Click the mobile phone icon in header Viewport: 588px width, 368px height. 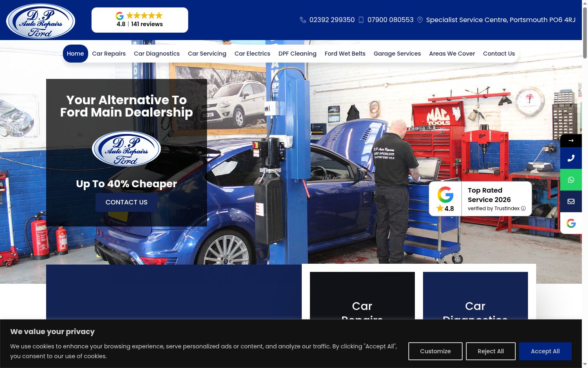(x=361, y=20)
